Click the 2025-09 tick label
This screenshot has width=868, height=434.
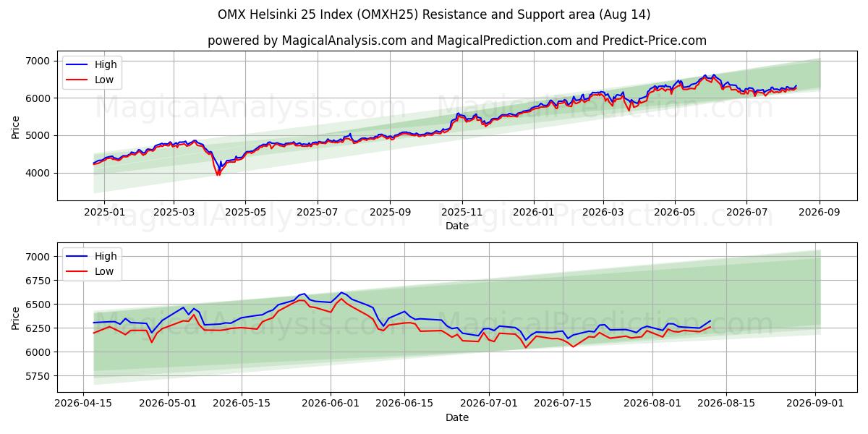[391, 212]
